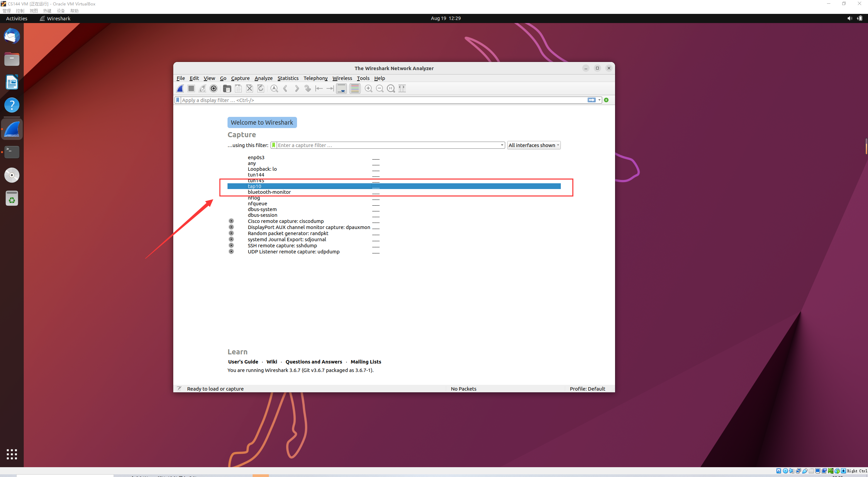This screenshot has height=477, width=868.
Task: Open the User's Guide link
Action: click(243, 362)
